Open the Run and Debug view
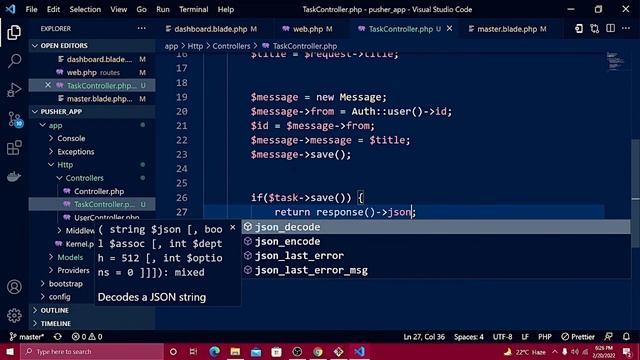Image resolution: width=640 pixels, height=360 pixels. (14, 90)
